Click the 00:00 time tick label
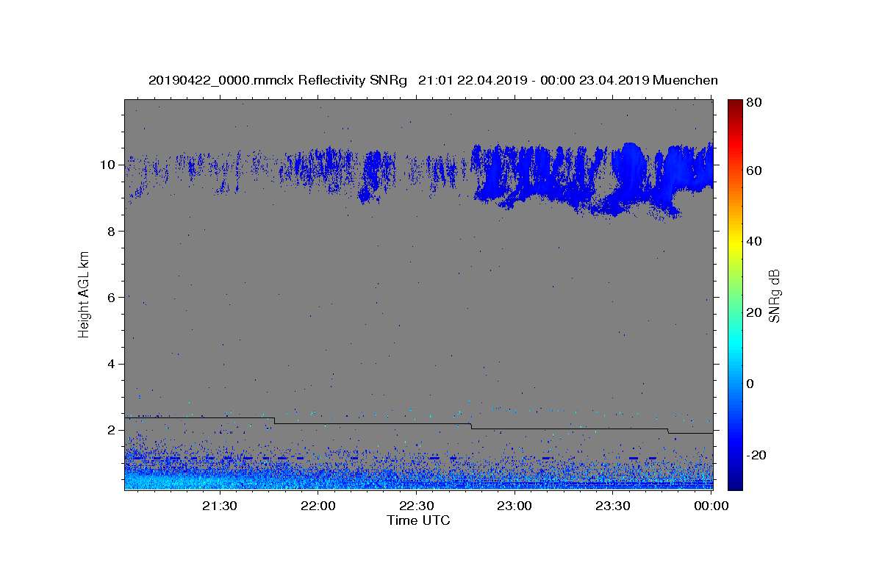The width and height of the screenshot is (882, 588). pyautogui.click(x=711, y=506)
